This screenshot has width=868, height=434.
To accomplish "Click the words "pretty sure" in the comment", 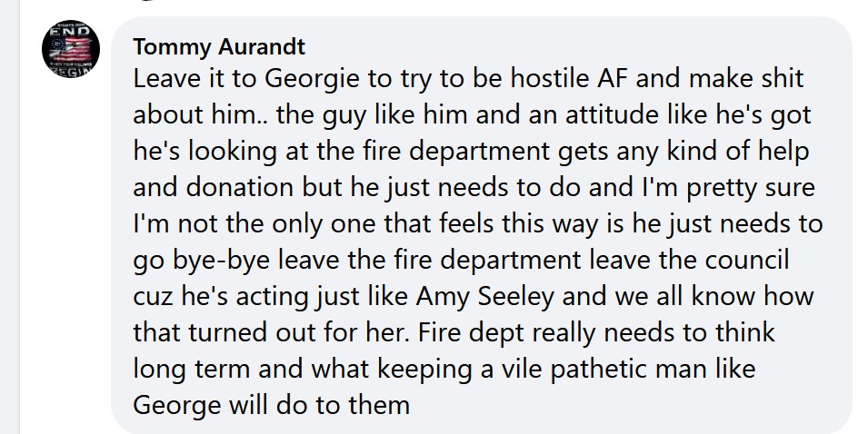I will click(x=741, y=187).
